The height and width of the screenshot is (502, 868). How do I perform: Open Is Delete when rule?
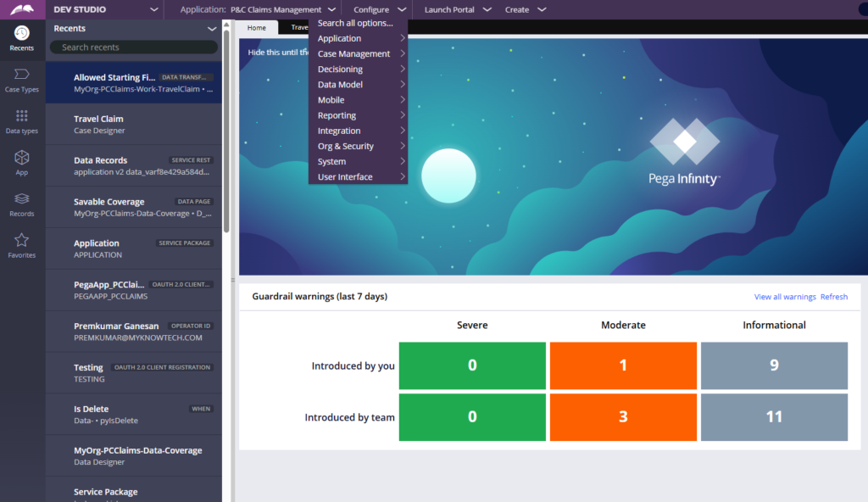coord(134,415)
